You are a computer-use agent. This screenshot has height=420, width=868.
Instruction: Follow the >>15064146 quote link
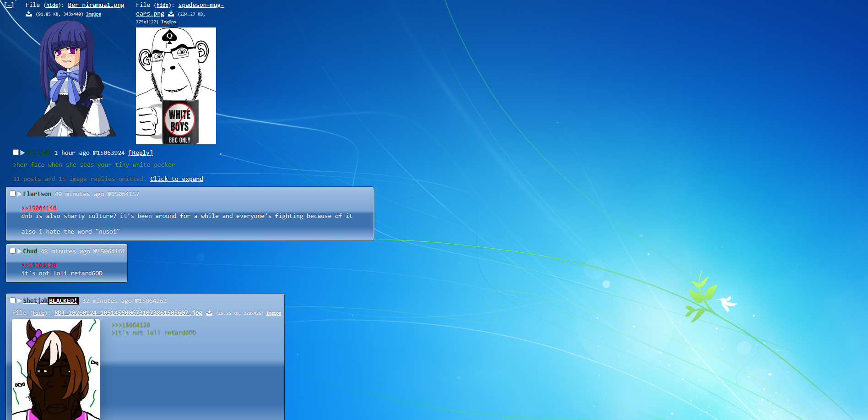click(39, 208)
